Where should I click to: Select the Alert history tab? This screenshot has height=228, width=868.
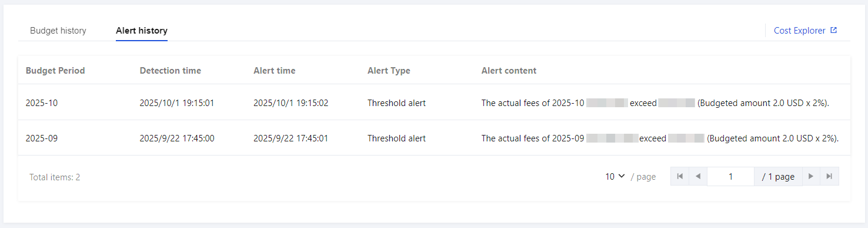[x=142, y=31]
